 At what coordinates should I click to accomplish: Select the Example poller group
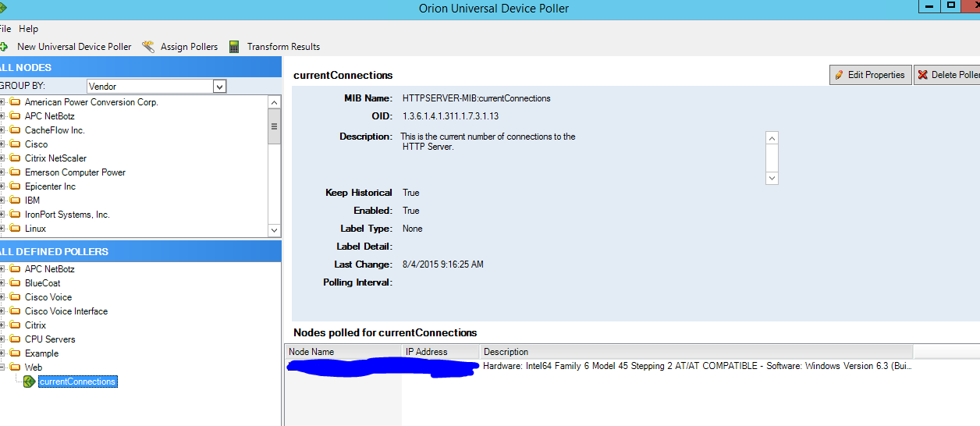(x=41, y=353)
